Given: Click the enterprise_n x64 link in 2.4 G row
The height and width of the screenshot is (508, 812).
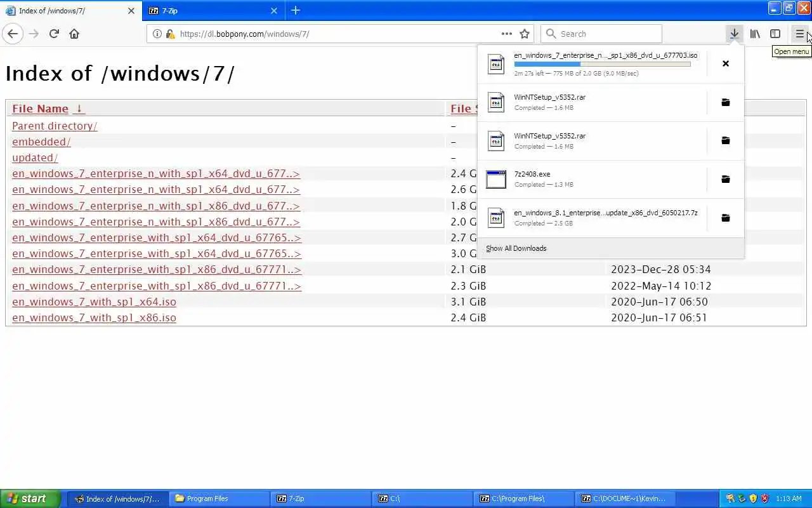Looking at the screenshot, I should point(156,173).
